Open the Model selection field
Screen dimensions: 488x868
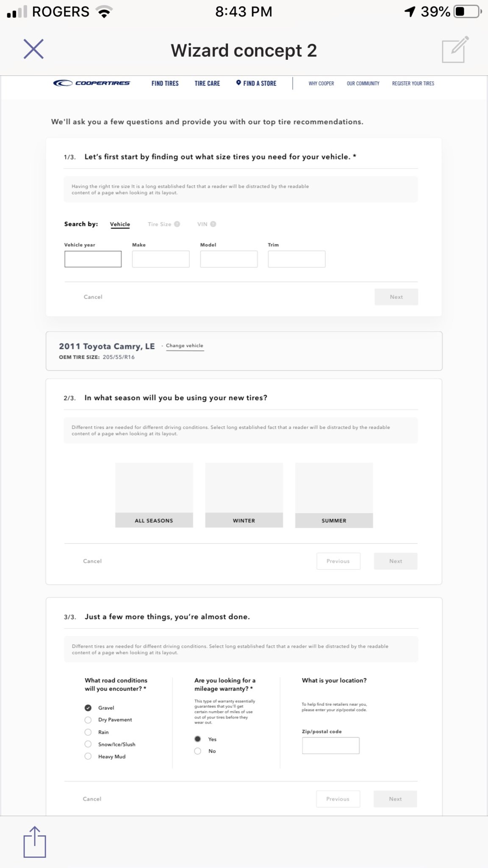(229, 259)
